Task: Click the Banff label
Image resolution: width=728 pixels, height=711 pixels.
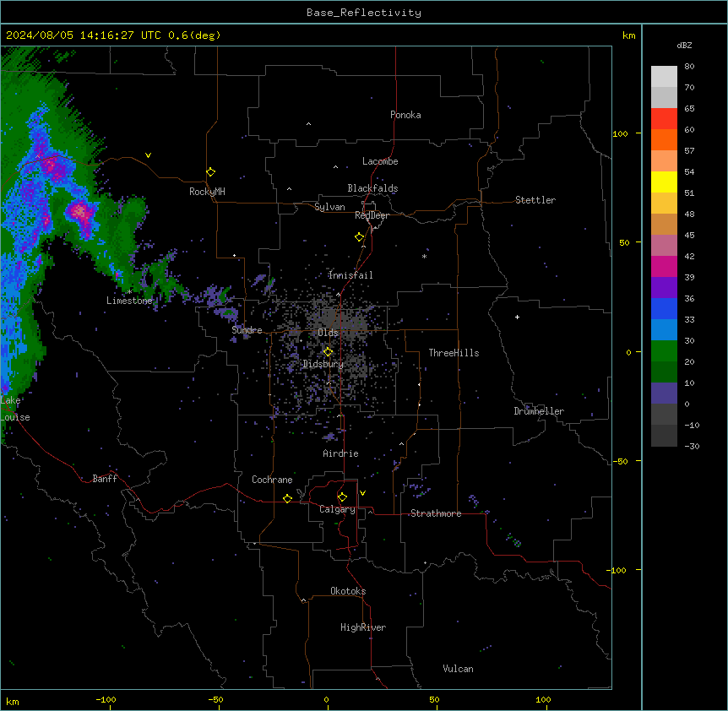Action: pyautogui.click(x=105, y=479)
